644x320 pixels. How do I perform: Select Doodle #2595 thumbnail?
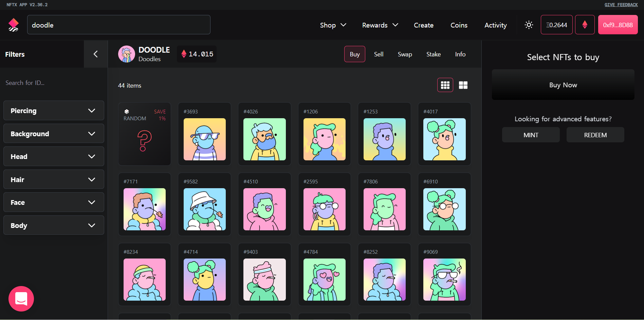tap(324, 209)
